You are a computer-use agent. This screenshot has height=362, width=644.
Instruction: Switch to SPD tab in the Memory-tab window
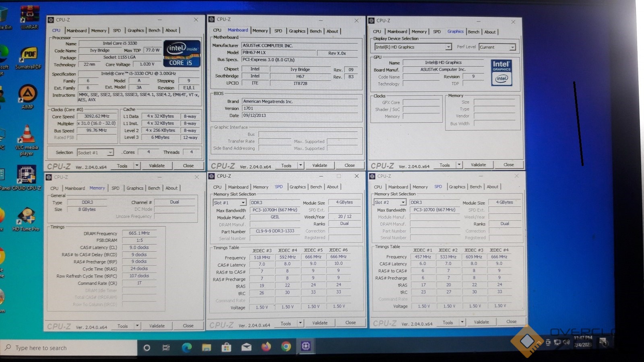click(x=116, y=188)
